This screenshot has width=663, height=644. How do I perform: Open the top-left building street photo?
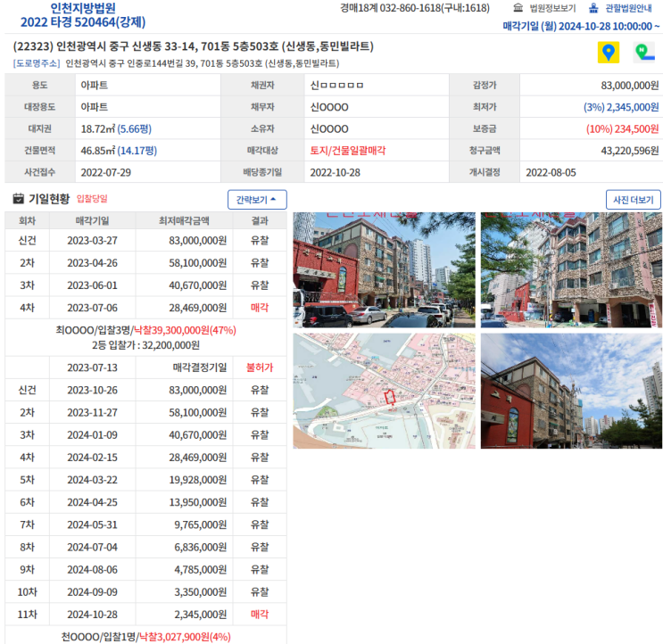coord(384,269)
